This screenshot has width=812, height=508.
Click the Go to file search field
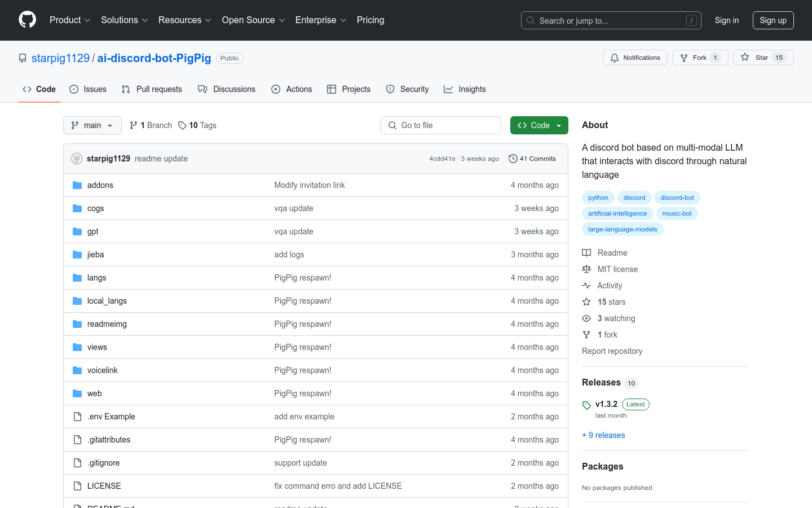click(441, 125)
